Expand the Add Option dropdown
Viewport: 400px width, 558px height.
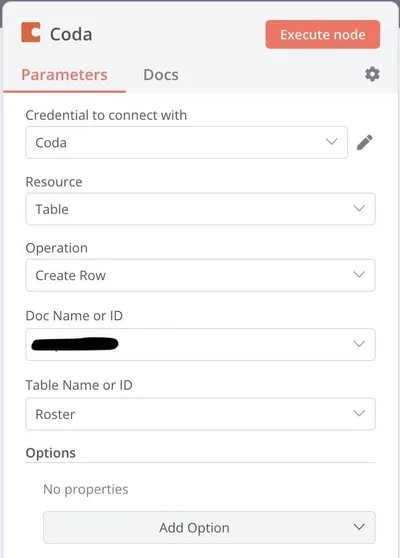209,527
